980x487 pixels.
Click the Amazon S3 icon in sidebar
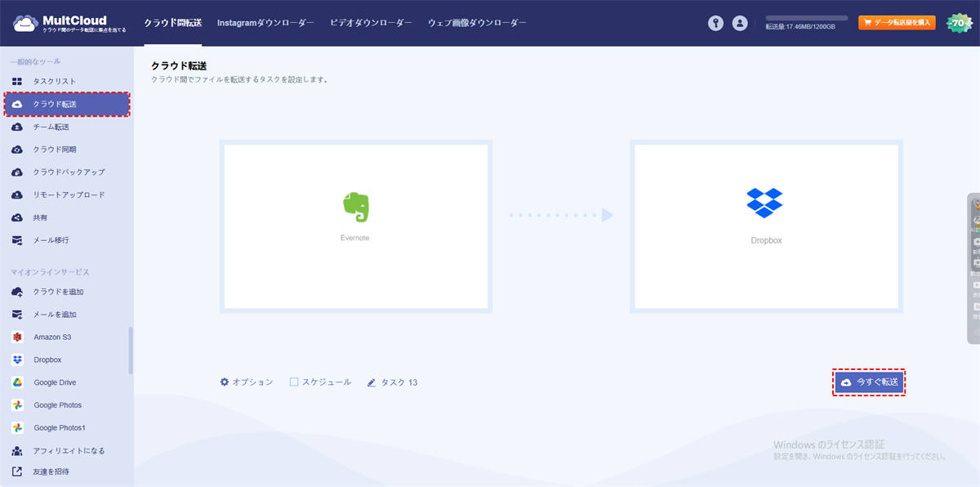17,337
